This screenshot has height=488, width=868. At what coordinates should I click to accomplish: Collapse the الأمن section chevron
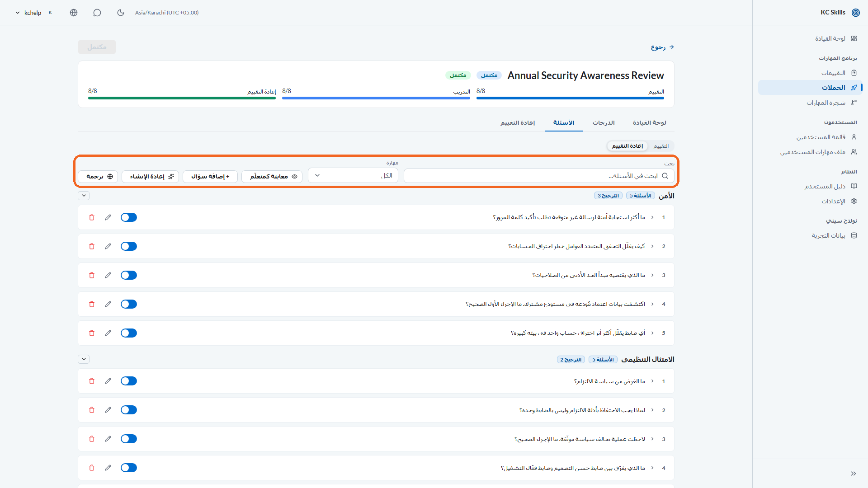pyautogui.click(x=84, y=196)
